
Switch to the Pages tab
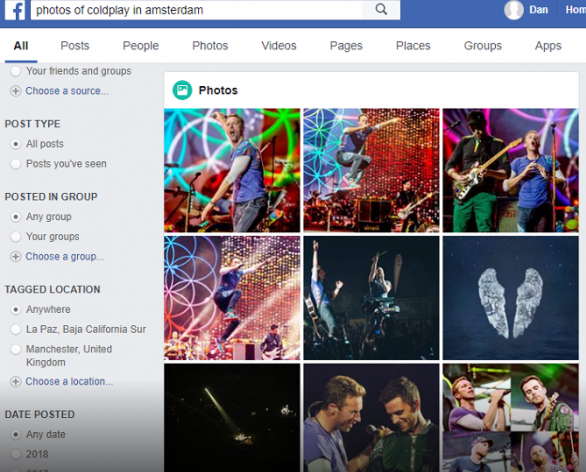pyautogui.click(x=346, y=46)
